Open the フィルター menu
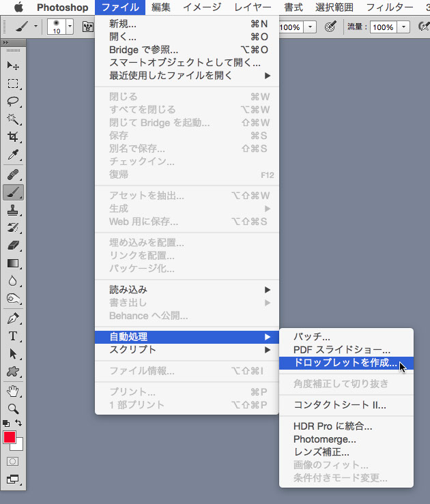 point(390,8)
